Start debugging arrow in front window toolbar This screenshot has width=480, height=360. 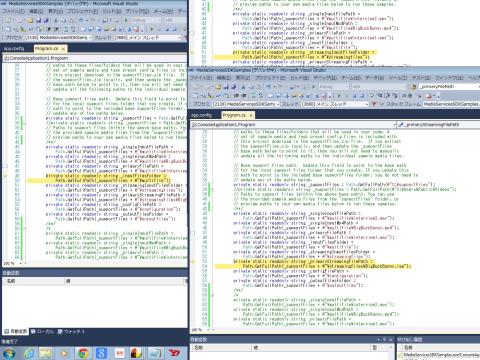pos(313,87)
